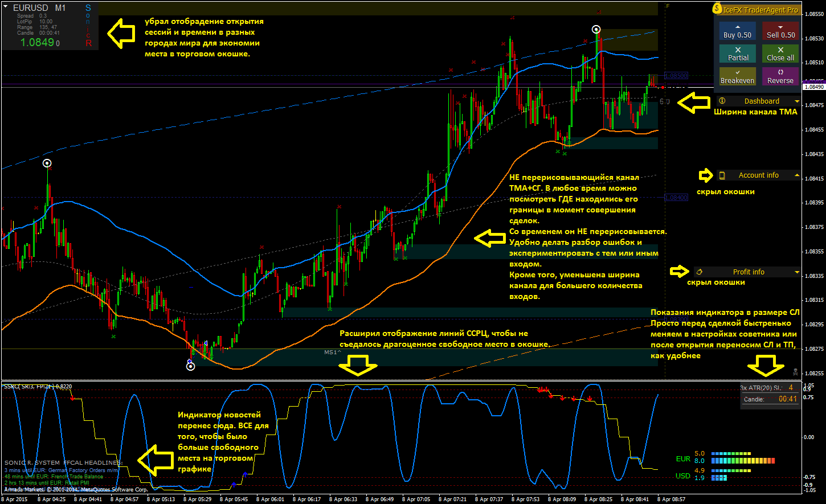Open a Buy 0.50 position
Screen dimensions: 826x504
click(738, 31)
